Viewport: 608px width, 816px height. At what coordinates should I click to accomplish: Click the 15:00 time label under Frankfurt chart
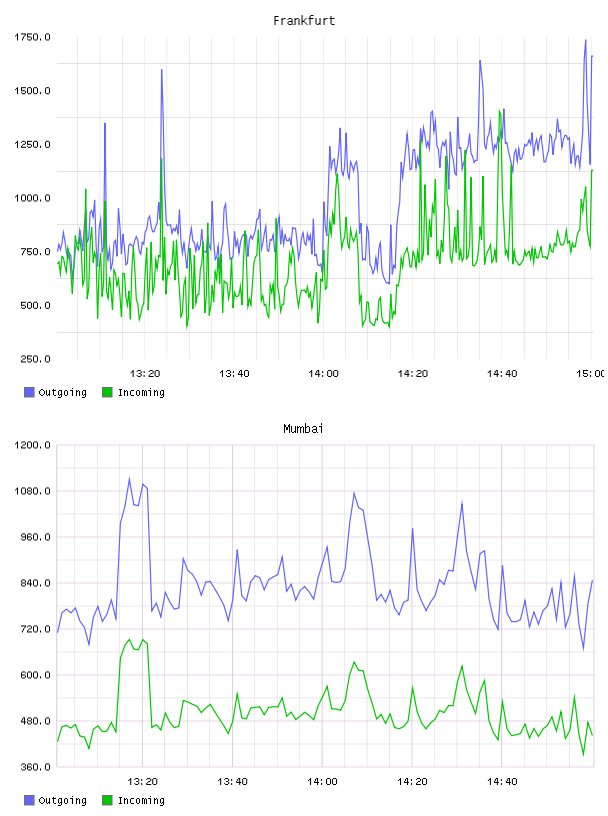pyautogui.click(x=591, y=373)
